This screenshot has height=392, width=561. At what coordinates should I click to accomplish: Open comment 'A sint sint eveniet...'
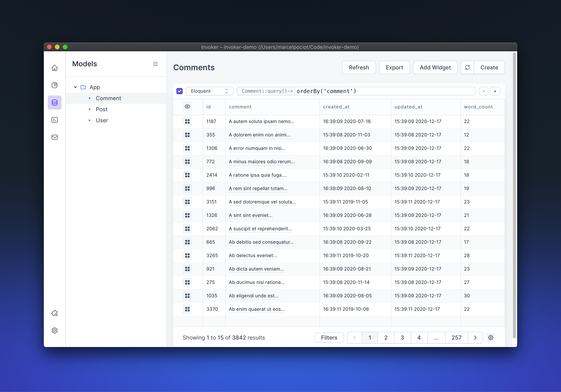click(251, 215)
